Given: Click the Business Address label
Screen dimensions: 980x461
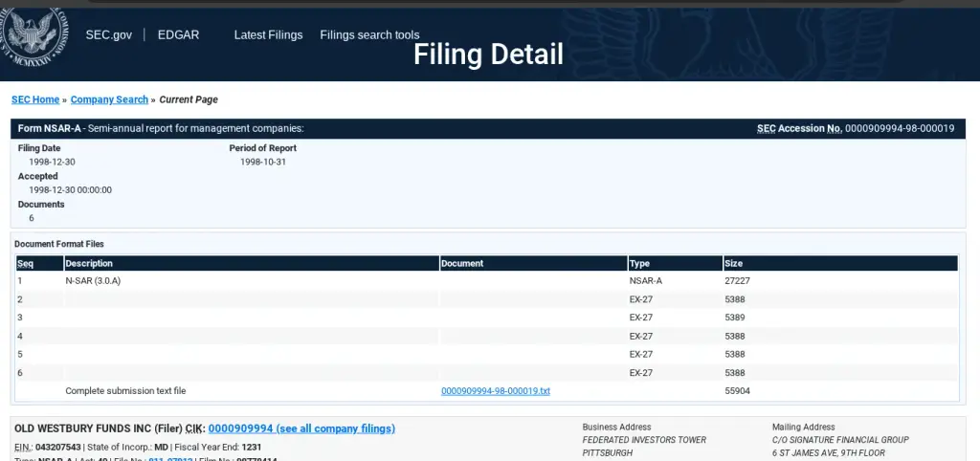Looking at the screenshot, I should click(617, 428).
